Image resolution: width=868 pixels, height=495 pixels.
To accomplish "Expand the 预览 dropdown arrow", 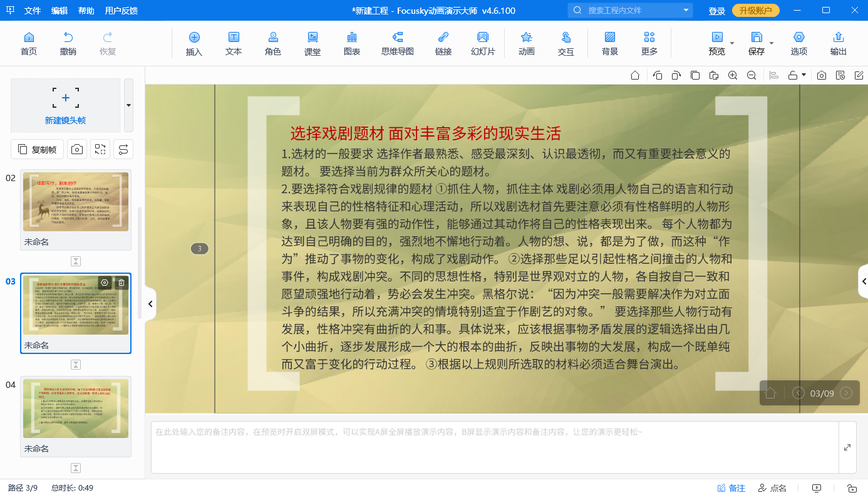I will (732, 43).
